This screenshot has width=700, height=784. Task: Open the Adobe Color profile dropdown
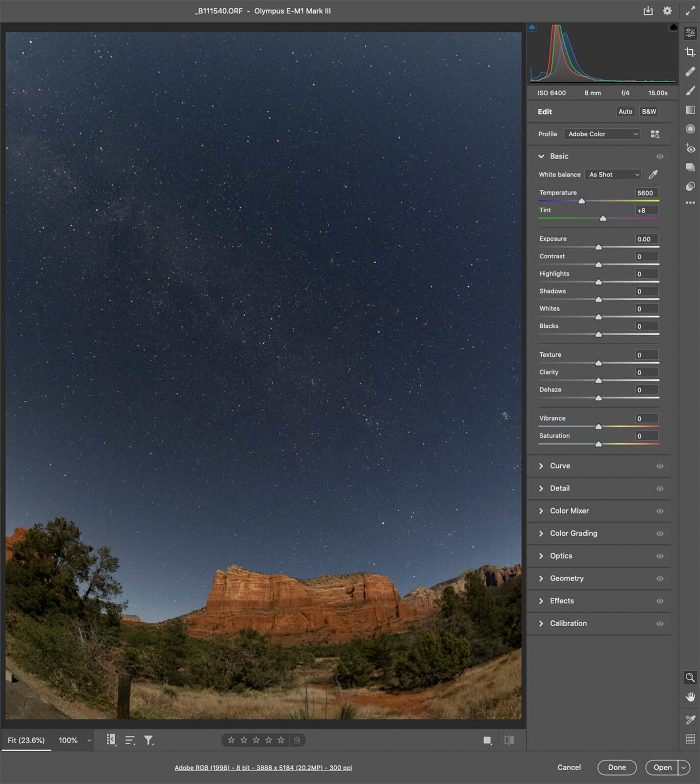602,134
